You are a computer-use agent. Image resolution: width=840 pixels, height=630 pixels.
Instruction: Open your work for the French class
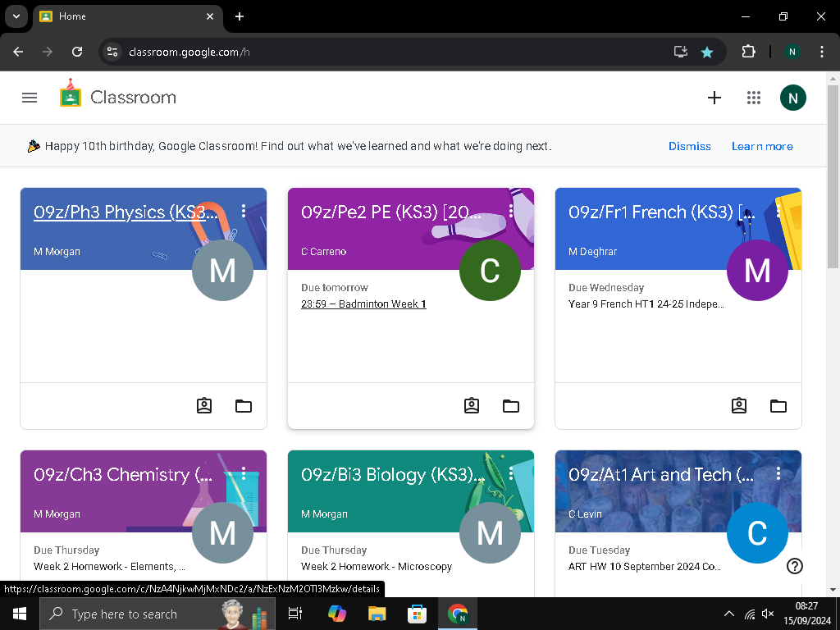739,405
